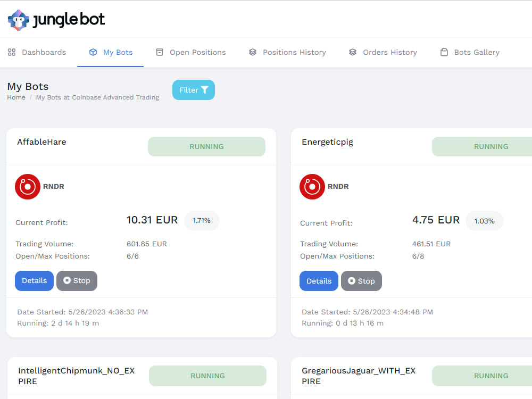
Task: Click the funnel icon in the Filter button
Action: click(x=205, y=90)
